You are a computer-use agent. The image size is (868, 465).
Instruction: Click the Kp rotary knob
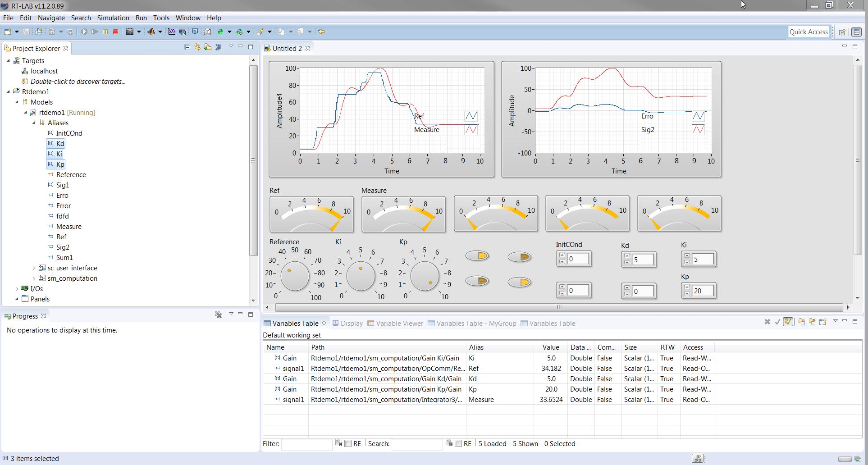[x=425, y=276]
